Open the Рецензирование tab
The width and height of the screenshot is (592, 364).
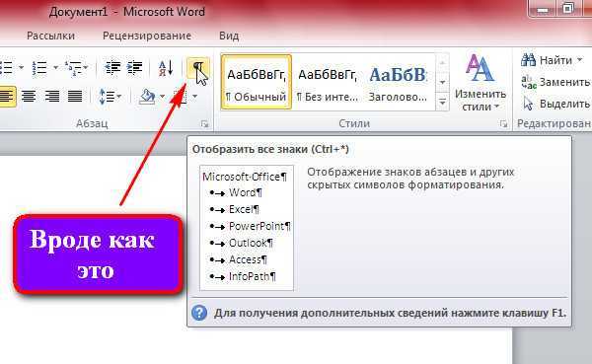pyautogui.click(x=147, y=36)
